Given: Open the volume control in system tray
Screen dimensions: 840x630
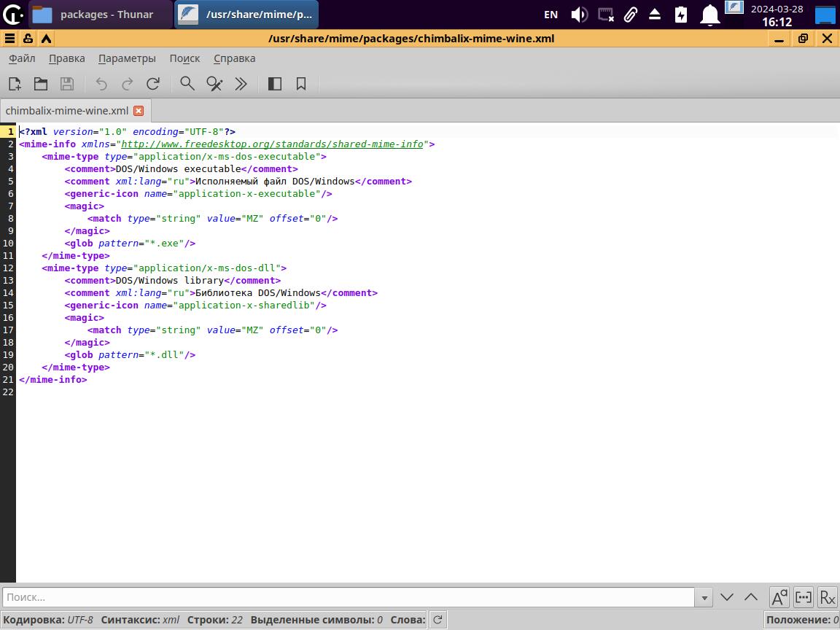Looking at the screenshot, I should point(579,15).
